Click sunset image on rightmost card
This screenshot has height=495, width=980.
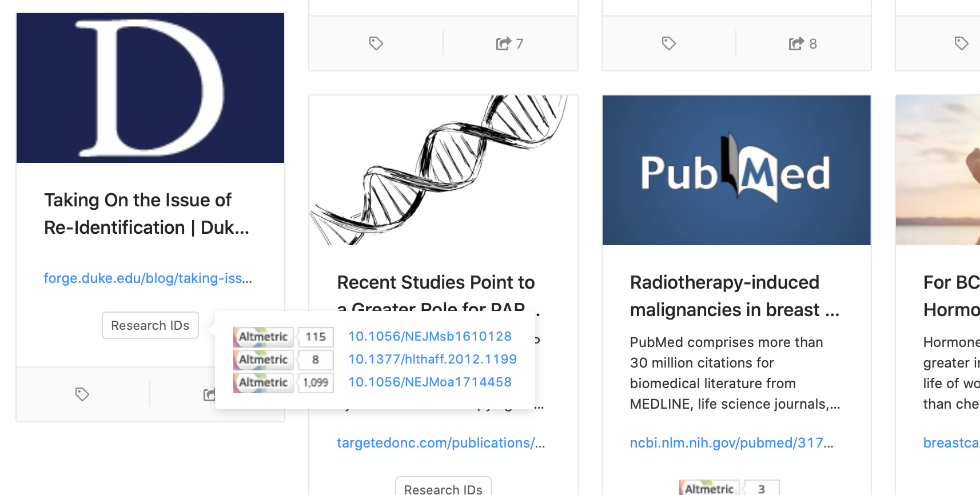938,170
